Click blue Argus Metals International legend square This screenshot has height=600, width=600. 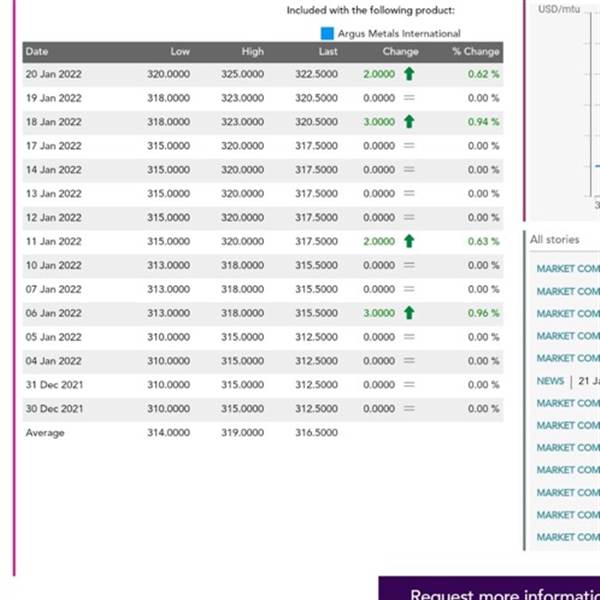[x=327, y=33]
